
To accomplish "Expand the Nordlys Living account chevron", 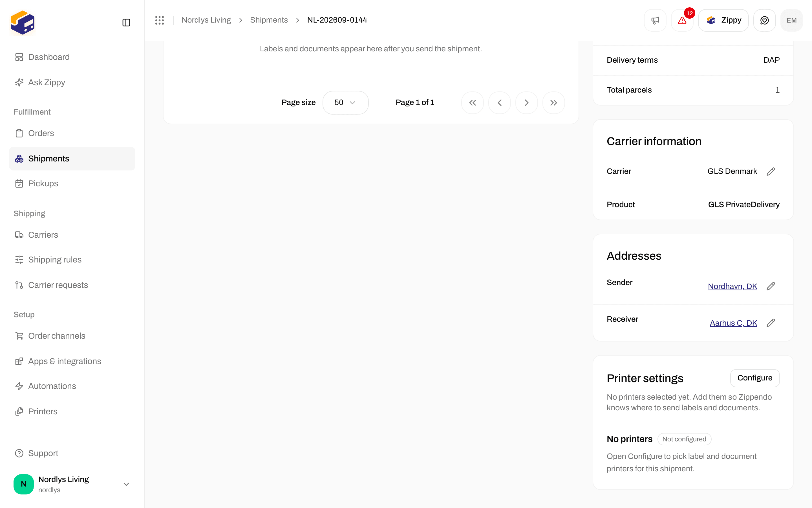I will pyautogui.click(x=126, y=484).
